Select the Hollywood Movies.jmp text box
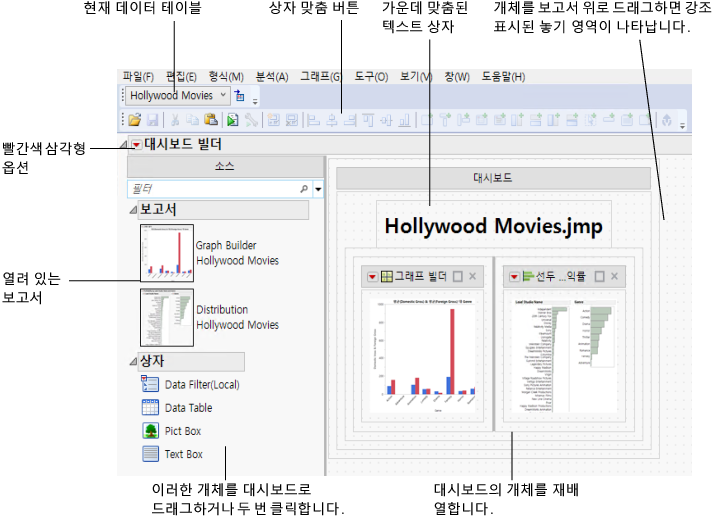The height and width of the screenshot is (526, 717). [x=494, y=226]
